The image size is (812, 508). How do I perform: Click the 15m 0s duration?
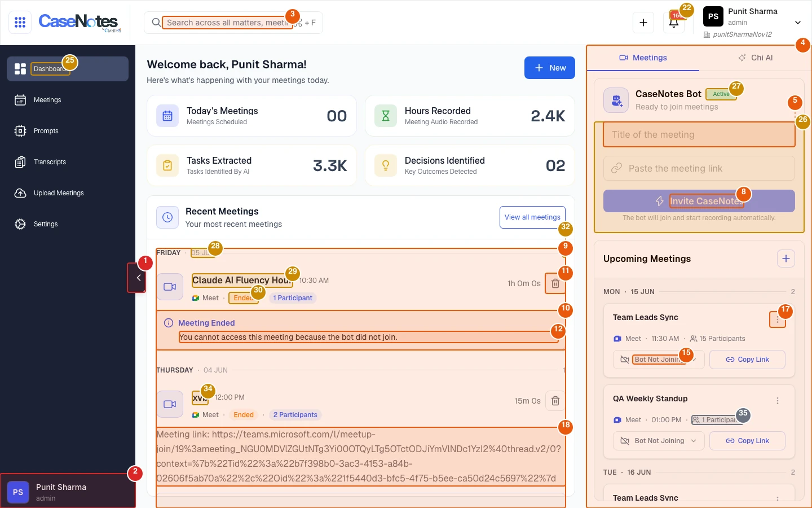(x=527, y=401)
